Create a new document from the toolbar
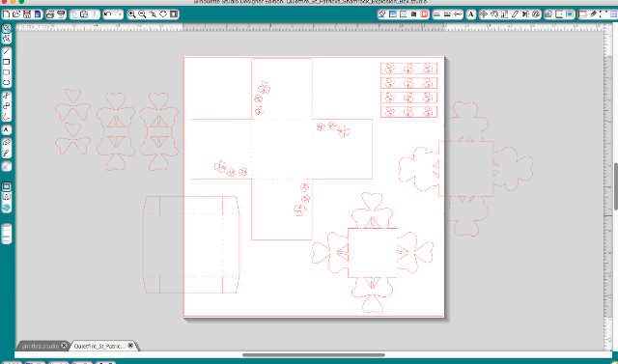Viewport: 618px width, 364px height. pos(6,14)
